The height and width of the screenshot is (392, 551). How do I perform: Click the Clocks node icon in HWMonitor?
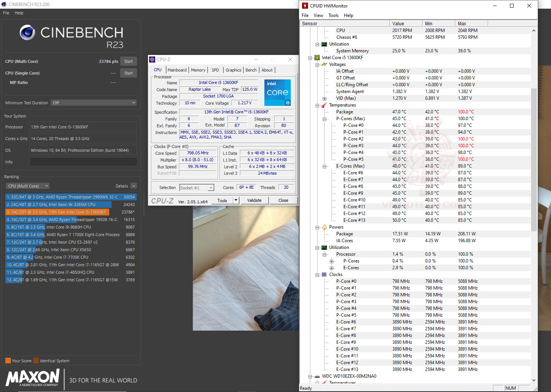click(x=324, y=275)
